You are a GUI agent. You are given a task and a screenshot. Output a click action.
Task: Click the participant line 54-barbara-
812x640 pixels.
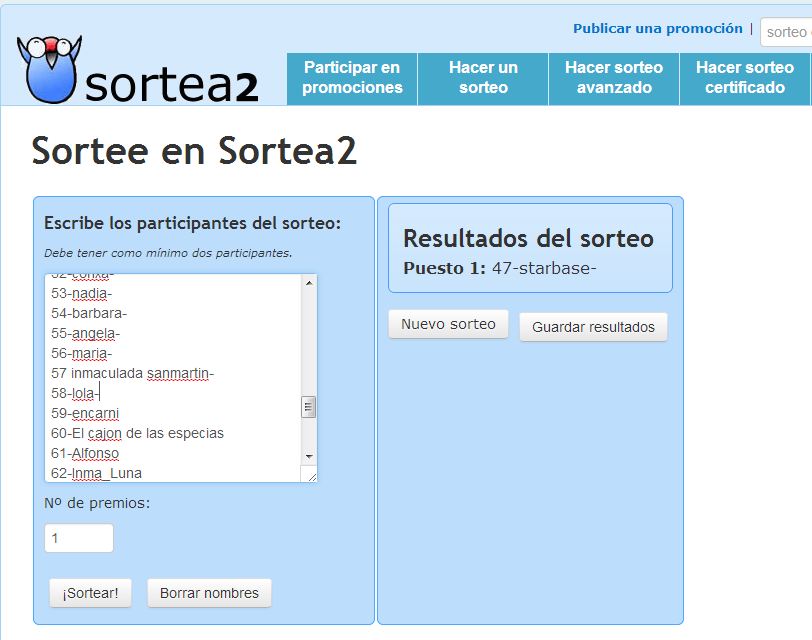[x=89, y=313]
